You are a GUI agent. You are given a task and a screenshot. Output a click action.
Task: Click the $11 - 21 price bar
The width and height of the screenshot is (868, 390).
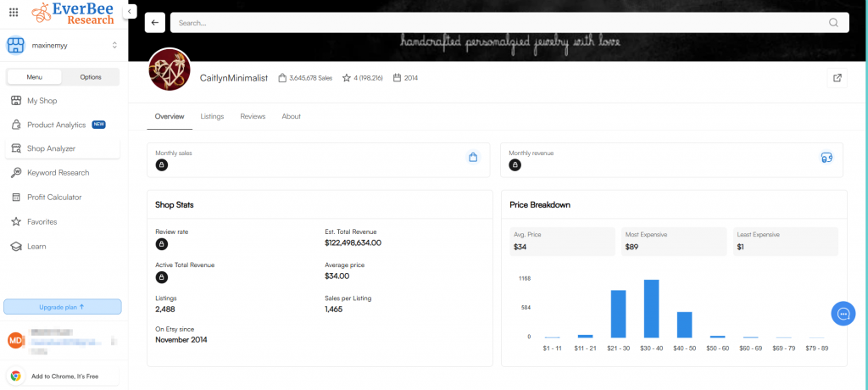pos(585,337)
